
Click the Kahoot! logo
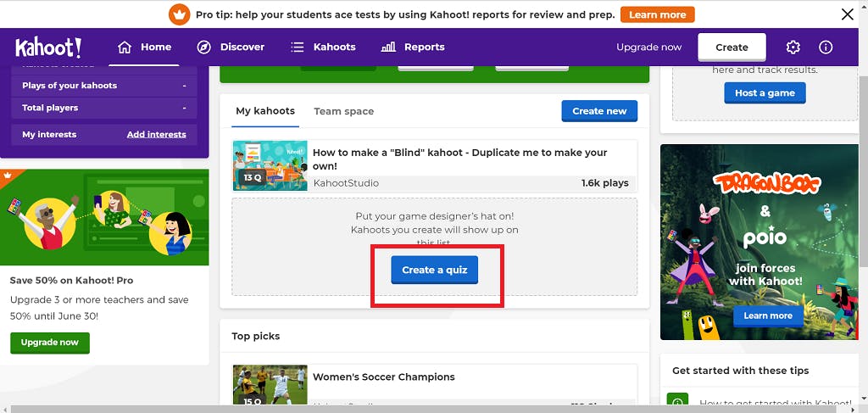point(48,47)
